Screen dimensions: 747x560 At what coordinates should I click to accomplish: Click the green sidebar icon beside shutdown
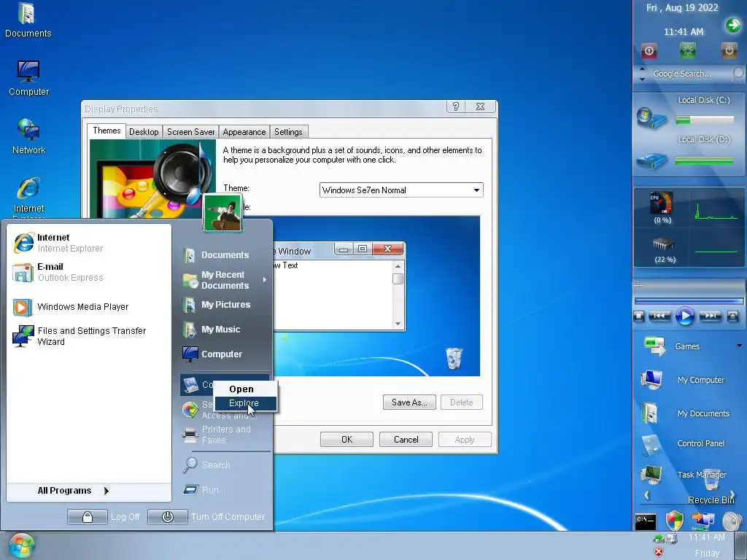(687, 50)
